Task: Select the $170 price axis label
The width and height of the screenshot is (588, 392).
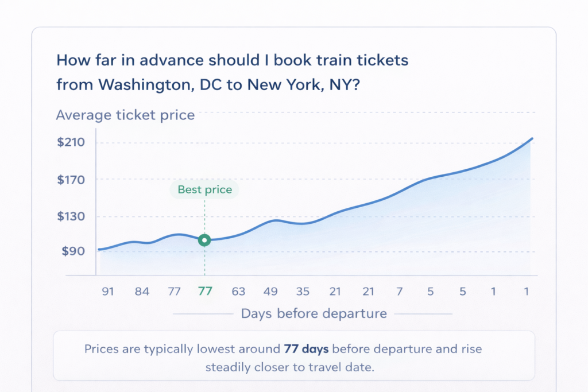Action: [x=71, y=180]
